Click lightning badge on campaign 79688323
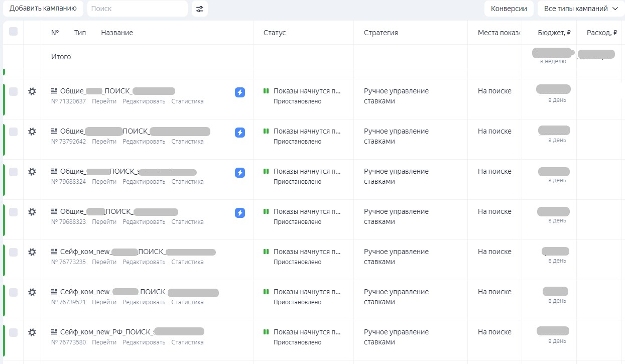Viewport: 625px width, 364px height. click(240, 213)
